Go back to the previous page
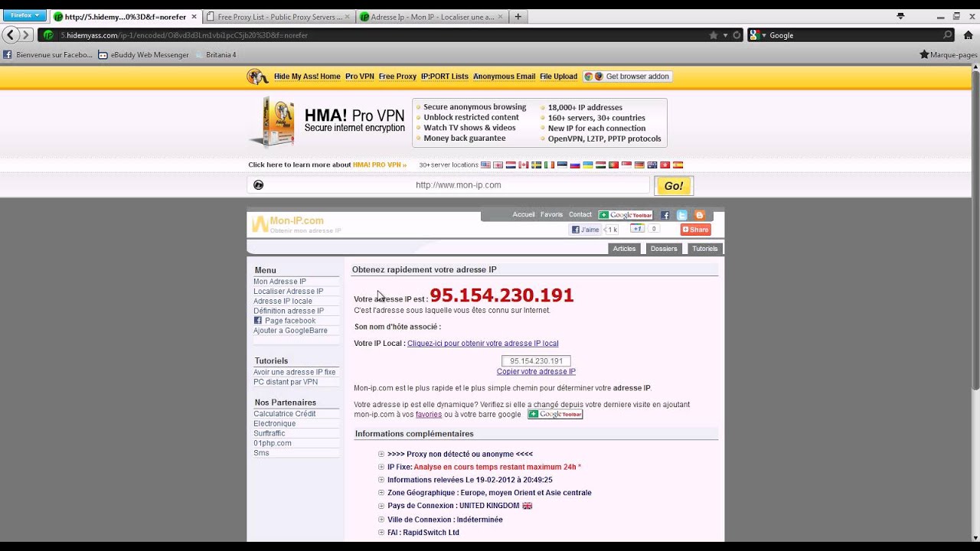 (10, 35)
